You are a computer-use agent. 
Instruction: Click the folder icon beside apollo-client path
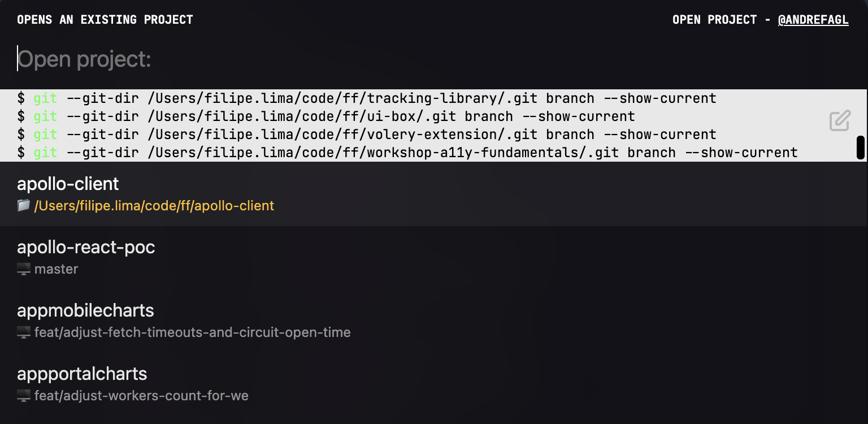[24, 206]
